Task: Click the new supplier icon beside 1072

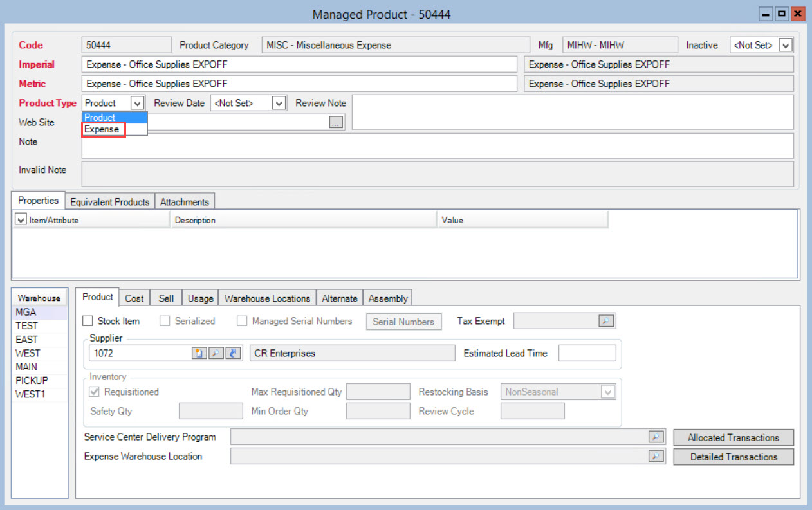Action: coord(199,353)
